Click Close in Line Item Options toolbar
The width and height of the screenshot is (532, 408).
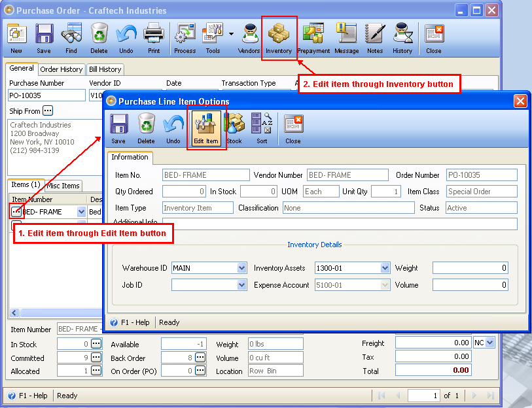click(x=293, y=129)
